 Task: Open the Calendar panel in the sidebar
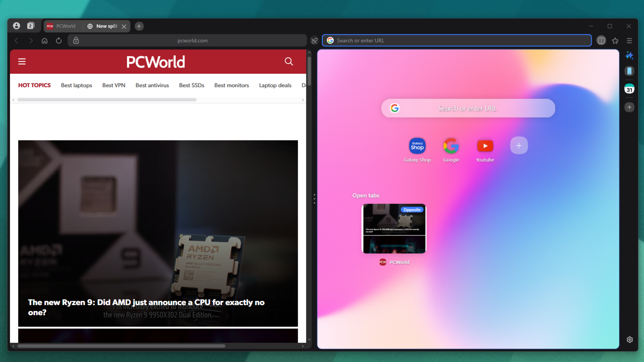click(x=630, y=88)
